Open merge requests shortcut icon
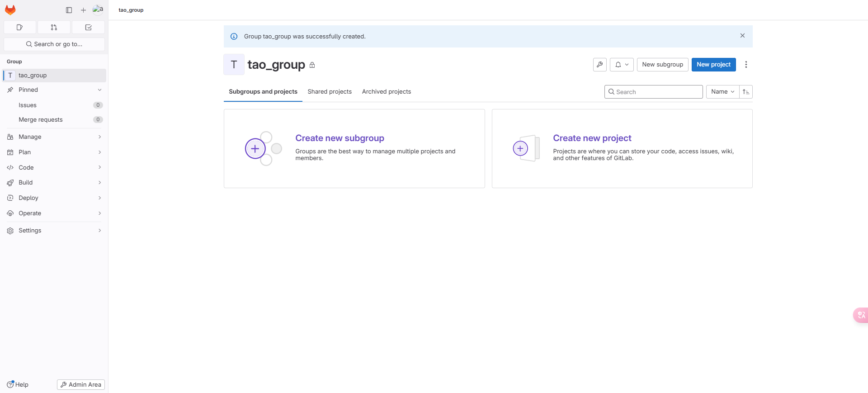Viewport: 868px width, 393px height. (x=54, y=27)
